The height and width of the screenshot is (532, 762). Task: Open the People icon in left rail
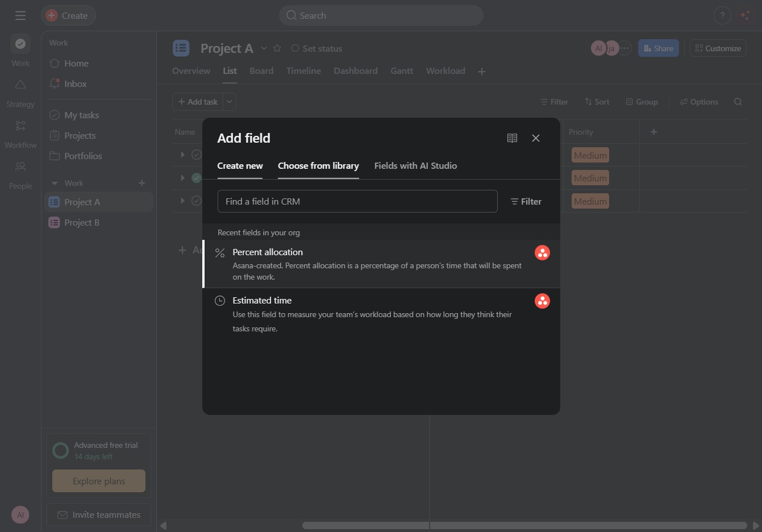click(20, 167)
